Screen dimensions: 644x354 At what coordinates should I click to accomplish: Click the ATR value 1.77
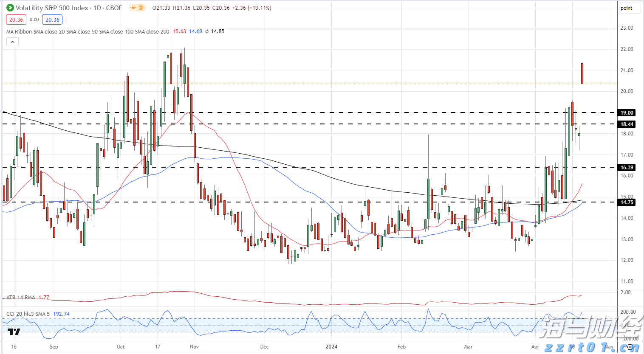(x=44, y=298)
